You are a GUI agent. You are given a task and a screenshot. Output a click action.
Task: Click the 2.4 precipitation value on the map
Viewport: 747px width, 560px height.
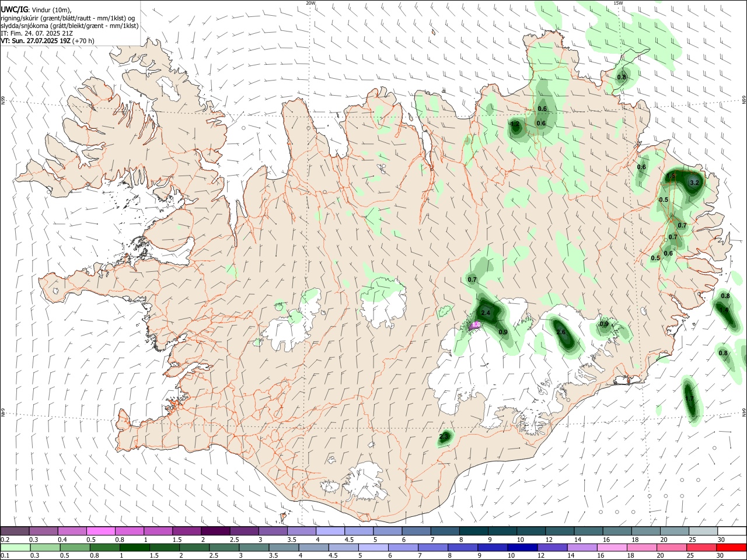(486, 313)
